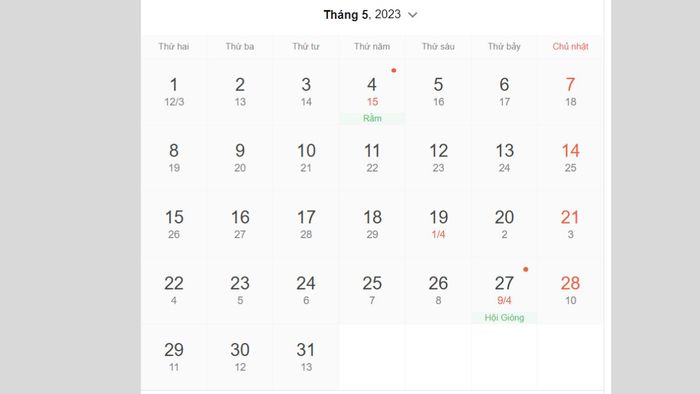Select Sunday May 14
Screen dimensions: 700x394
coord(570,158)
